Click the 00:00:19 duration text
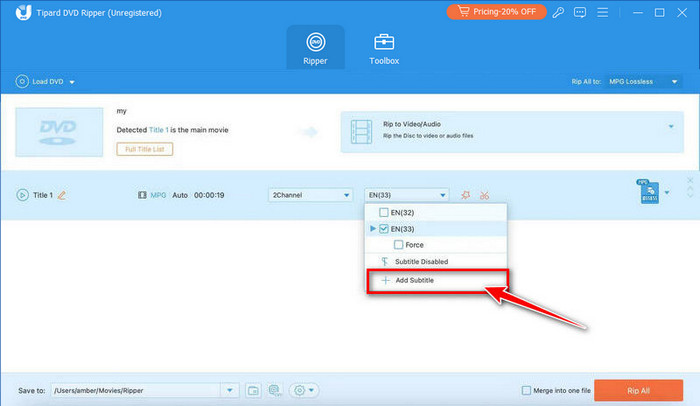 (x=209, y=195)
